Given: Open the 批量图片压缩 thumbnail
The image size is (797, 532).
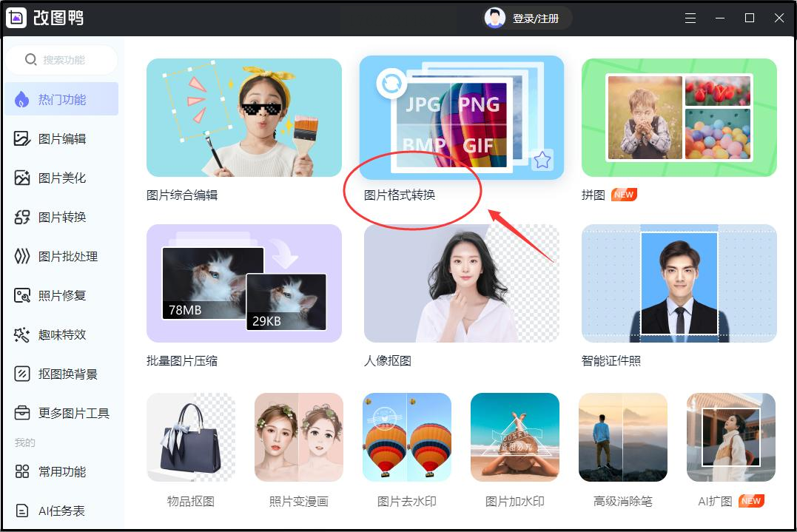Looking at the screenshot, I should [244, 283].
